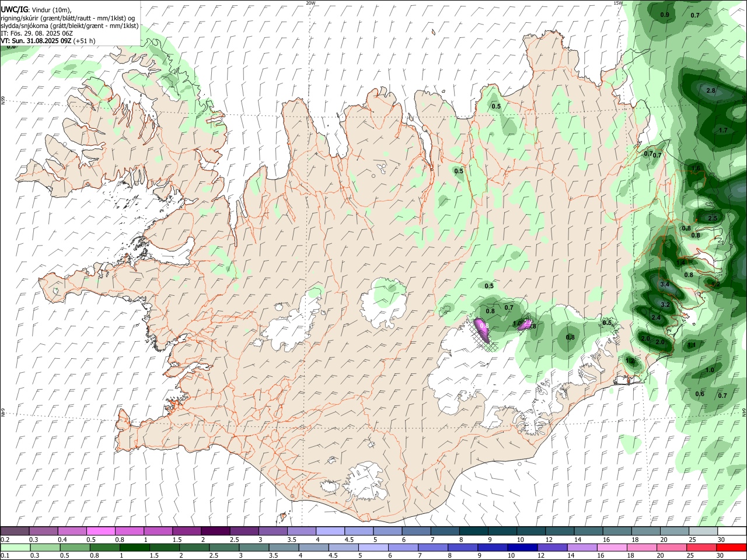Viewport: 747px width, 560px height.
Task: Click the 0.9 value at the top right
Action: click(x=665, y=15)
